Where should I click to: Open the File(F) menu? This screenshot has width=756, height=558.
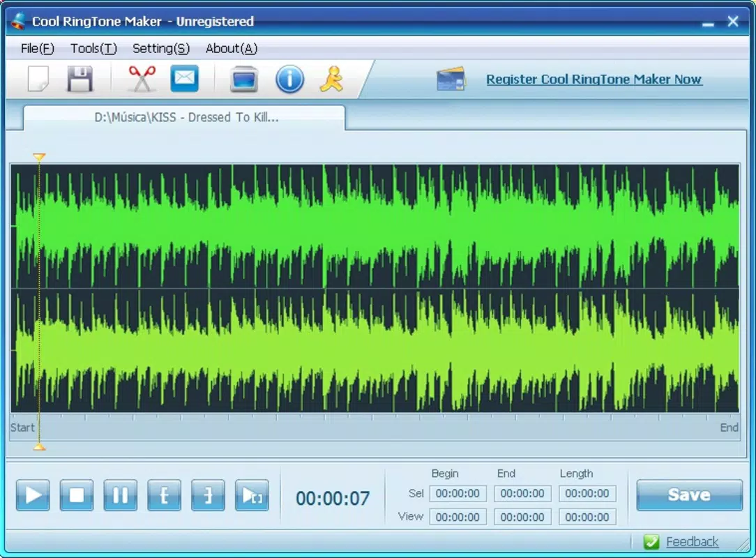pyautogui.click(x=37, y=48)
